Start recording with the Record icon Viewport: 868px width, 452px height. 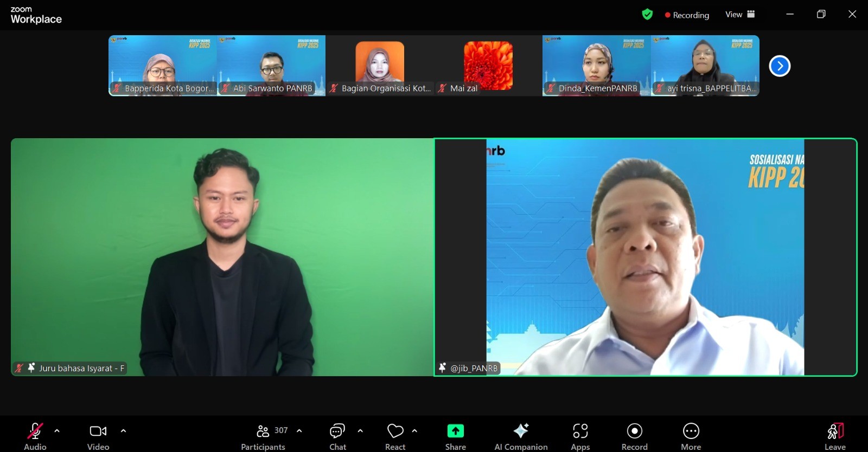tap(635, 431)
